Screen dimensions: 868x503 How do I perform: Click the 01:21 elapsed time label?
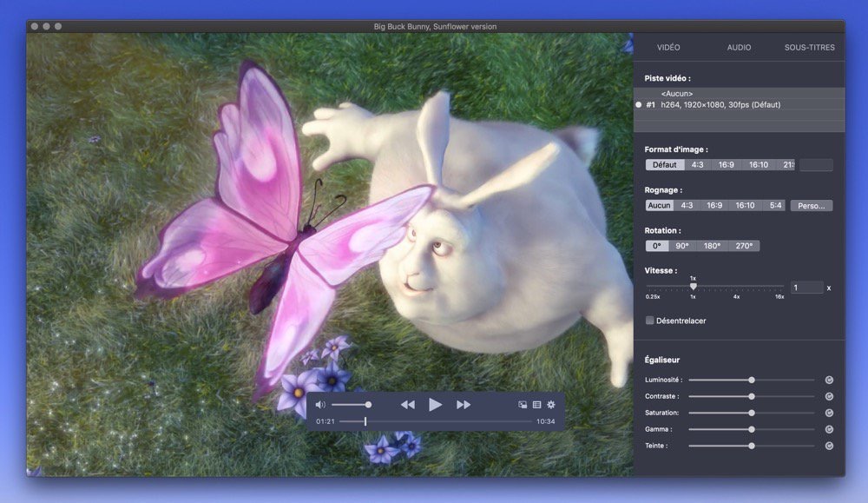click(325, 421)
